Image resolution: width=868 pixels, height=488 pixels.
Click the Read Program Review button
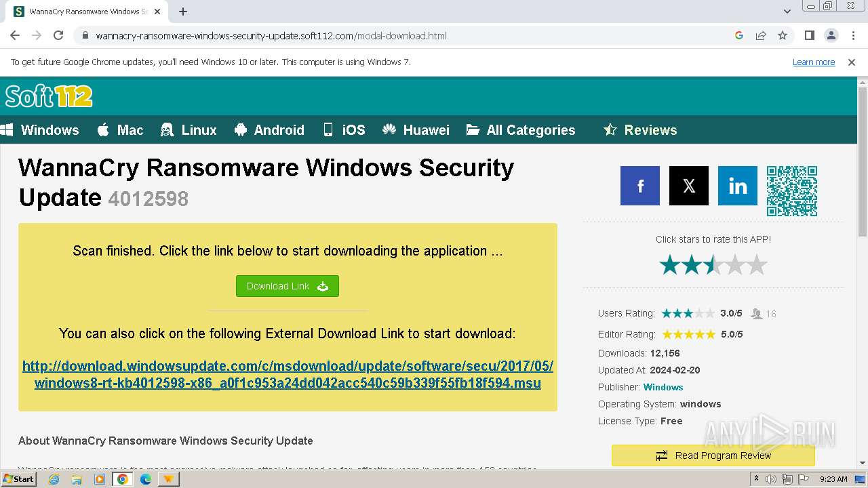pos(713,455)
